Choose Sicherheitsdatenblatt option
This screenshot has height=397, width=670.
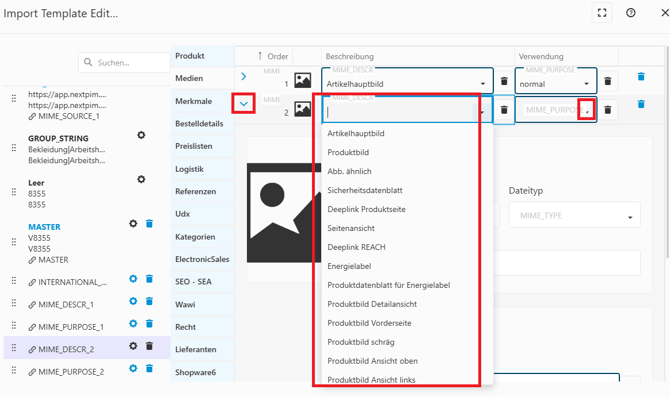[407, 190]
